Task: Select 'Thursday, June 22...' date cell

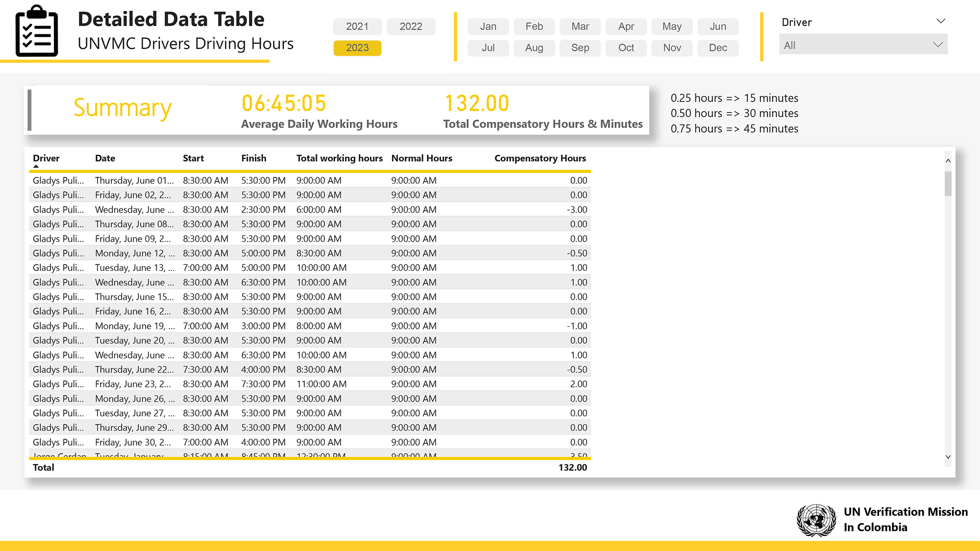Action: (134, 370)
